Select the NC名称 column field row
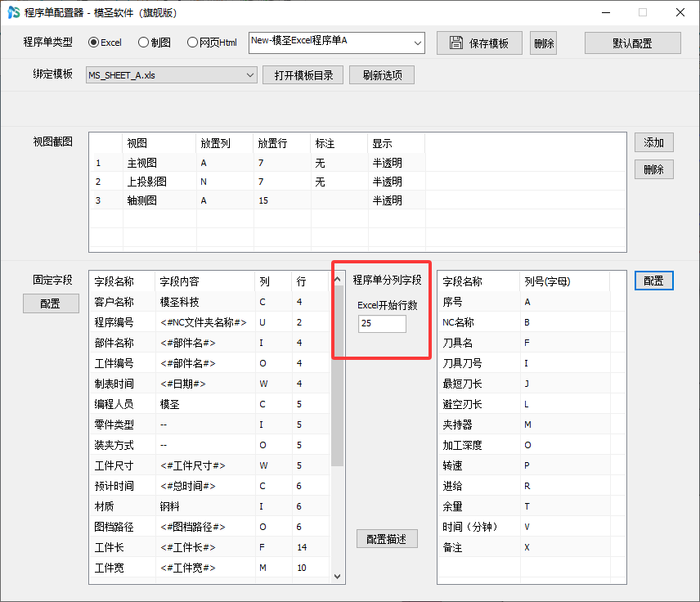 (532, 322)
